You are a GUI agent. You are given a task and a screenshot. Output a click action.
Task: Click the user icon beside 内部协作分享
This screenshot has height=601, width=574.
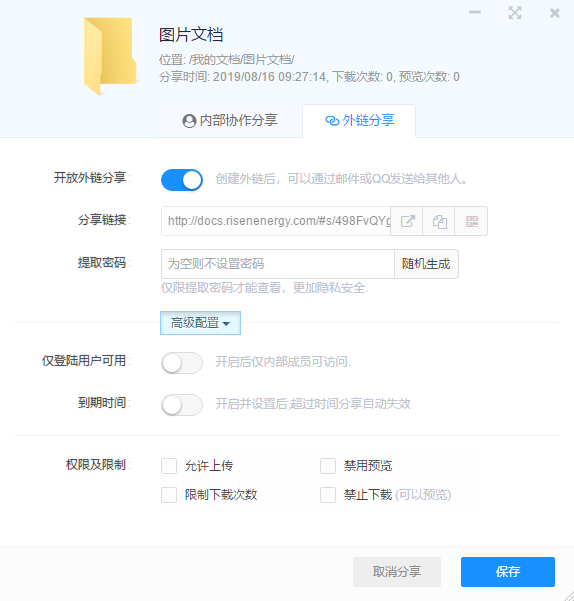[189, 121]
